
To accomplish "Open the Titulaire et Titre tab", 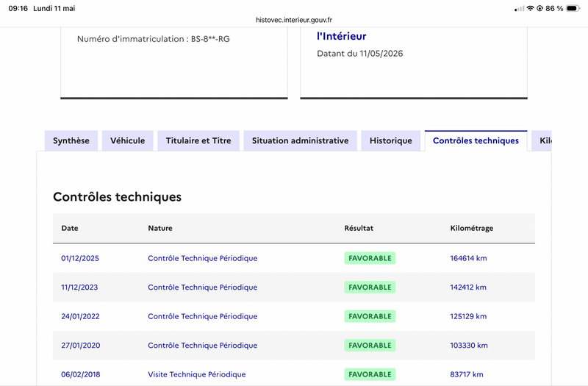I will (198, 140).
